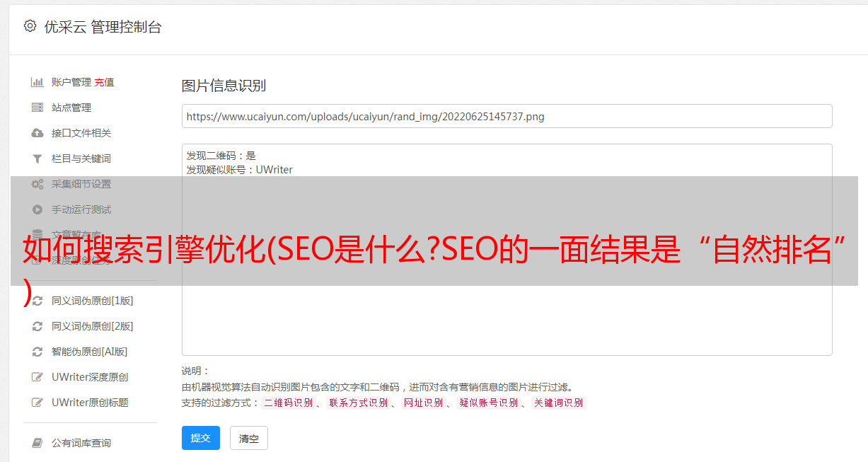Viewport: 868px width, 462px height.
Task: Click the edit icon for UWriter深度原创
Action: pos(37,377)
